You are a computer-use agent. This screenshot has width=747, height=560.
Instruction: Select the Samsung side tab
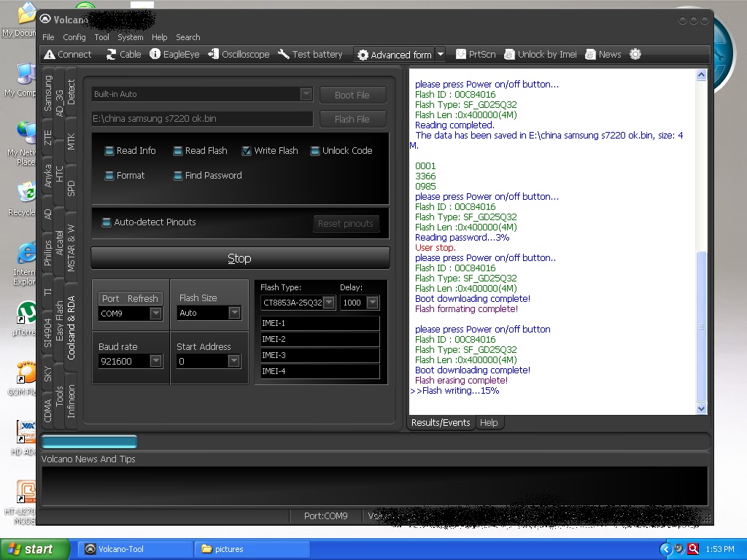pos(48,93)
